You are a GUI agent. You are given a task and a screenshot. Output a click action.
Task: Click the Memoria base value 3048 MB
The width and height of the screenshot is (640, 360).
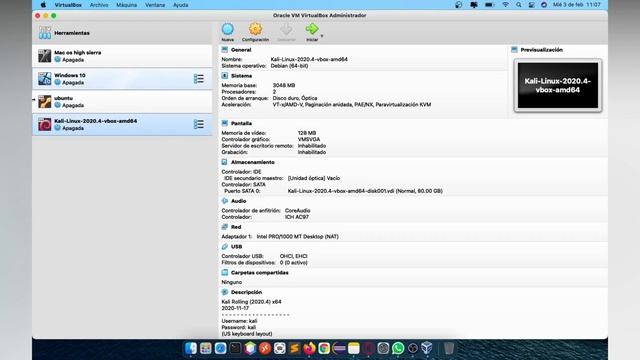[x=284, y=85]
